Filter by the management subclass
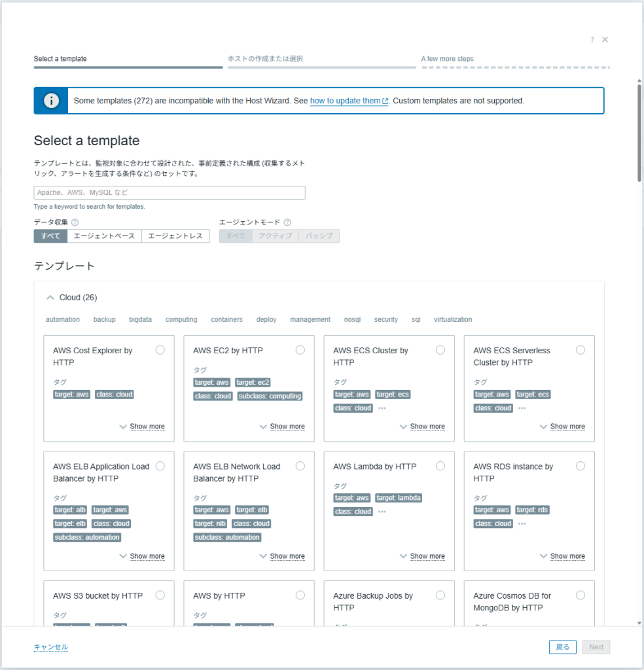644x670 pixels. tap(310, 319)
